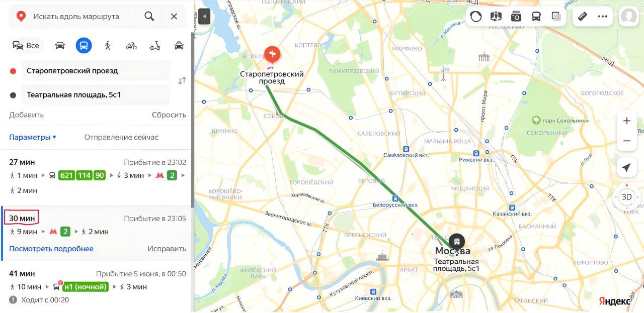Select the public transport bus tab
Image resolution: width=644 pixels, height=313 pixels.
click(x=84, y=46)
